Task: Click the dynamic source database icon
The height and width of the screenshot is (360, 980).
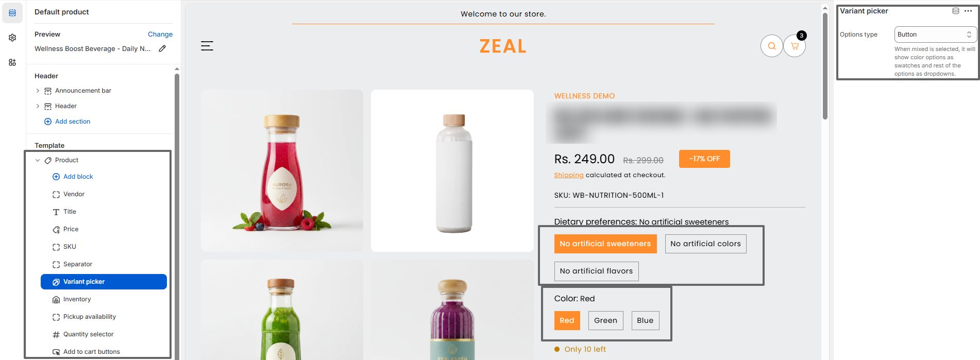Action: [x=956, y=11]
